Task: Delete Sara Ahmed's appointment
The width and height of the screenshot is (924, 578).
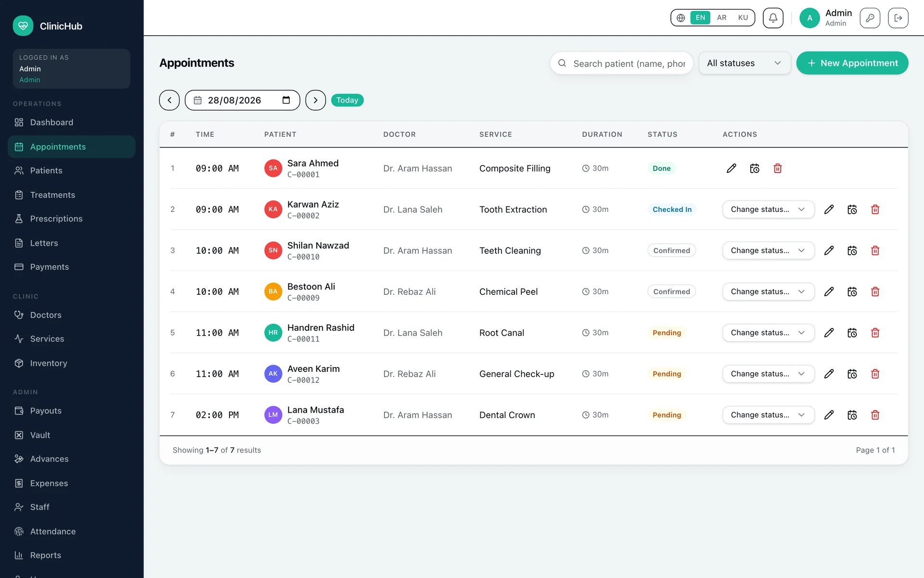Action: tap(778, 168)
